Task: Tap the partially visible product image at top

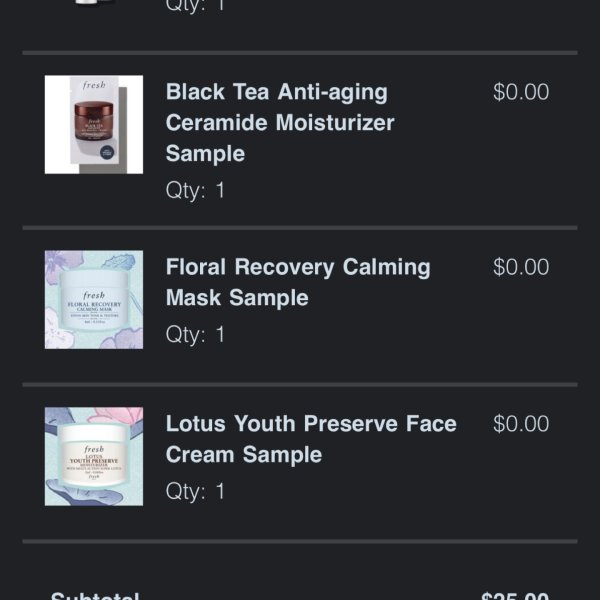Action: tap(94, 2)
